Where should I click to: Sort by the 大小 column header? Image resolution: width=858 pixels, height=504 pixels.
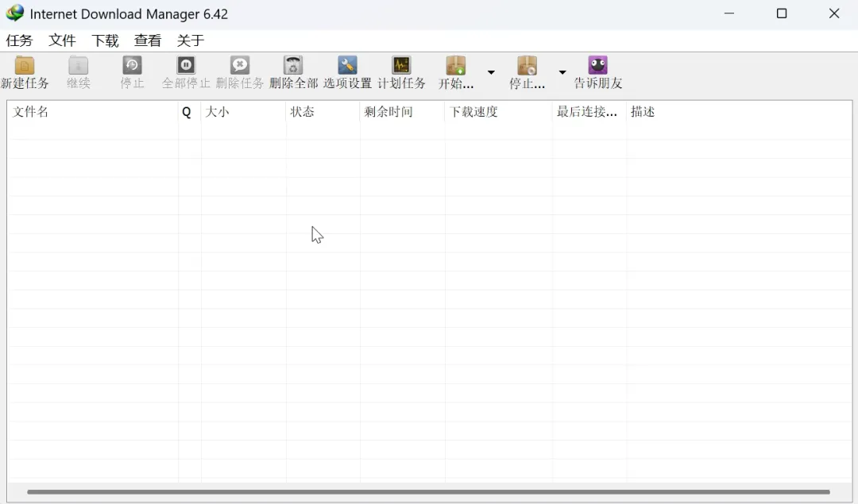click(x=244, y=112)
